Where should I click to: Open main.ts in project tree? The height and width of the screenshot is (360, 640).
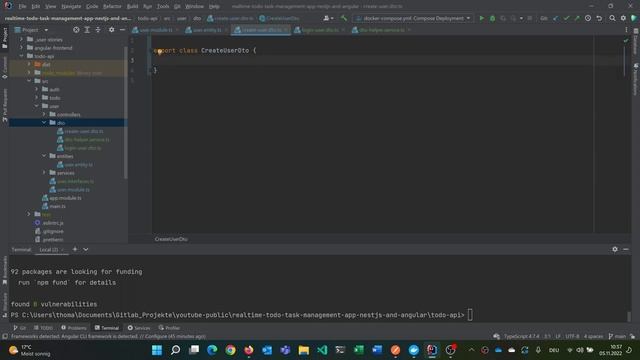[x=57, y=206]
